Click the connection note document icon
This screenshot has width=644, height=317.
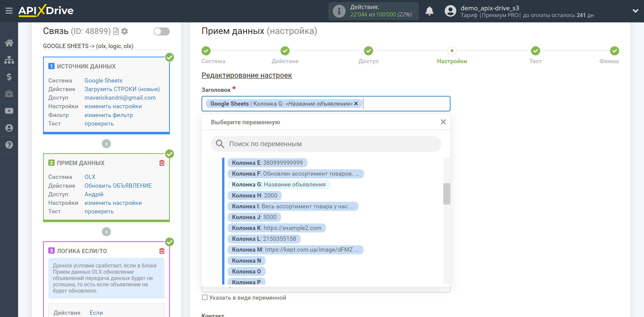116,31
